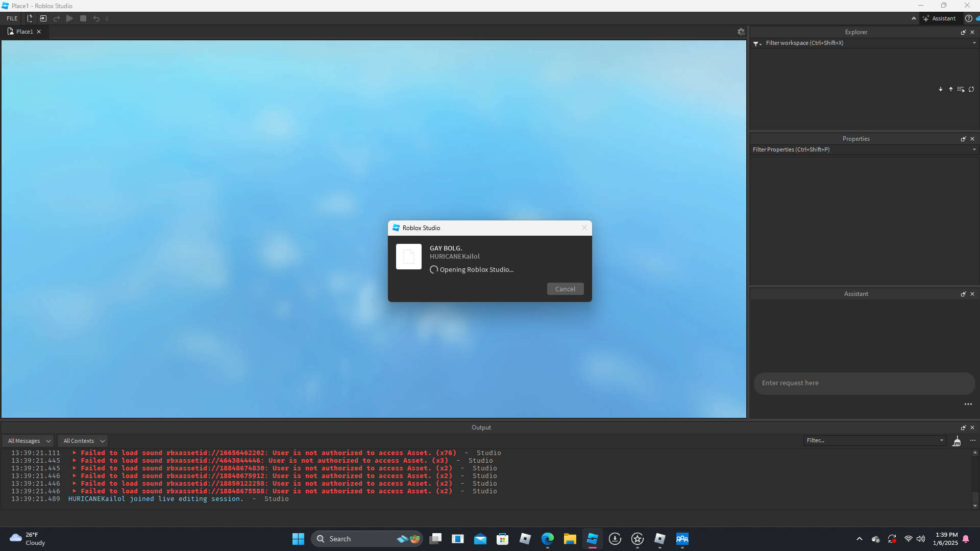Select the Place1 document tab
This screenshot has width=980, height=551.
coord(24,32)
